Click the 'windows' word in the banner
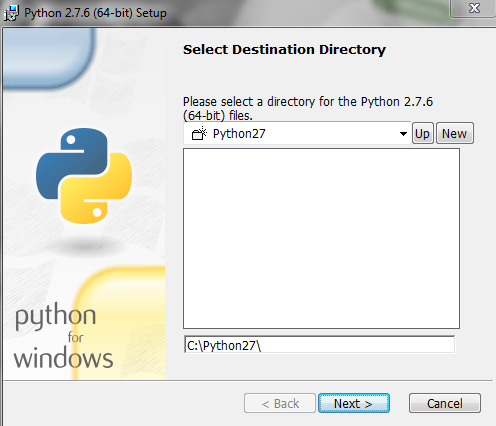 [63, 358]
